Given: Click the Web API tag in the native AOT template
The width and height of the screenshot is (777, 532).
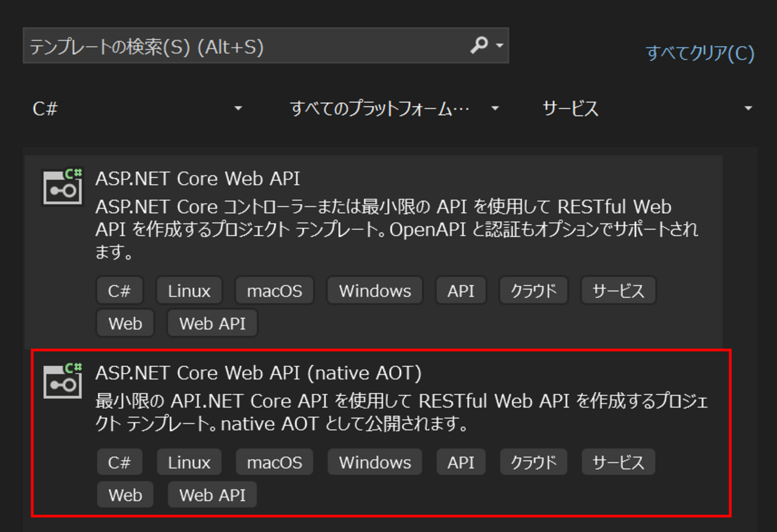Looking at the screenshot, I should coord(213,495).
